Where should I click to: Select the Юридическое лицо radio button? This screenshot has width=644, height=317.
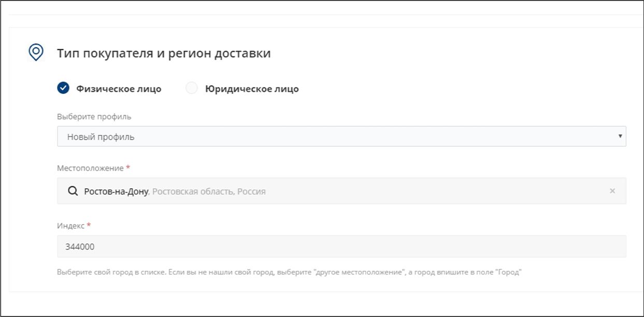click(192, 89)
